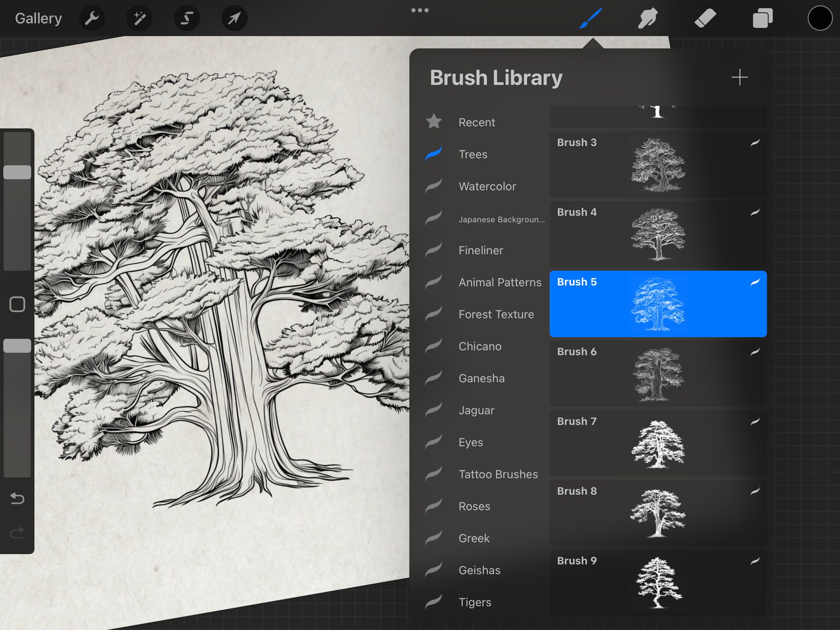Viewport: 840px width, 630px height.
Task: Tap the selected Brush 5 stamp
Action: (x=658, y=304)
